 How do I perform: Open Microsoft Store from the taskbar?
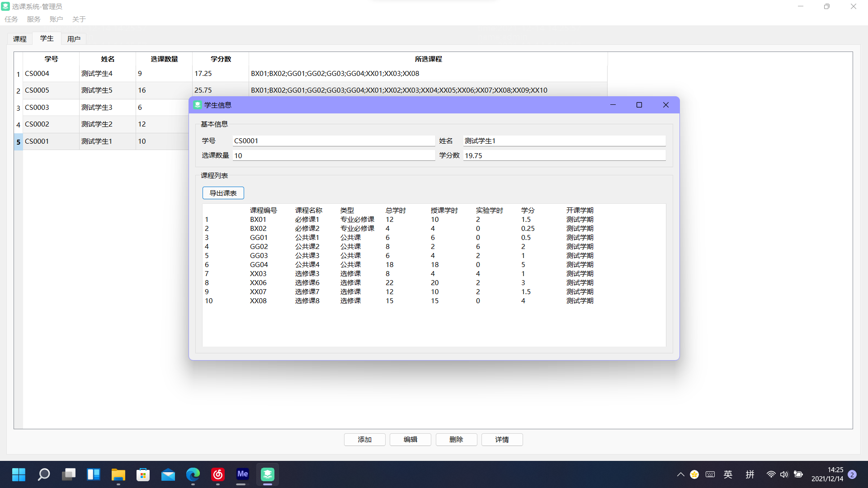point(143,474)
